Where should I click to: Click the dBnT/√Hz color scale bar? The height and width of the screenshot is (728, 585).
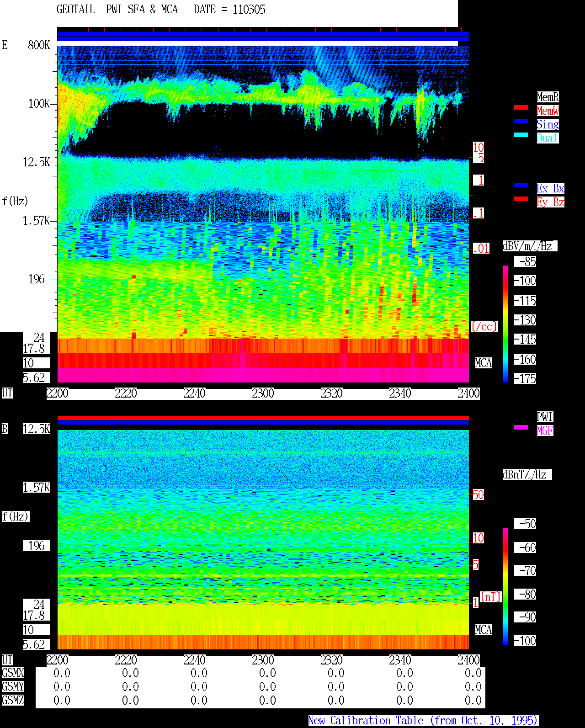505,586
